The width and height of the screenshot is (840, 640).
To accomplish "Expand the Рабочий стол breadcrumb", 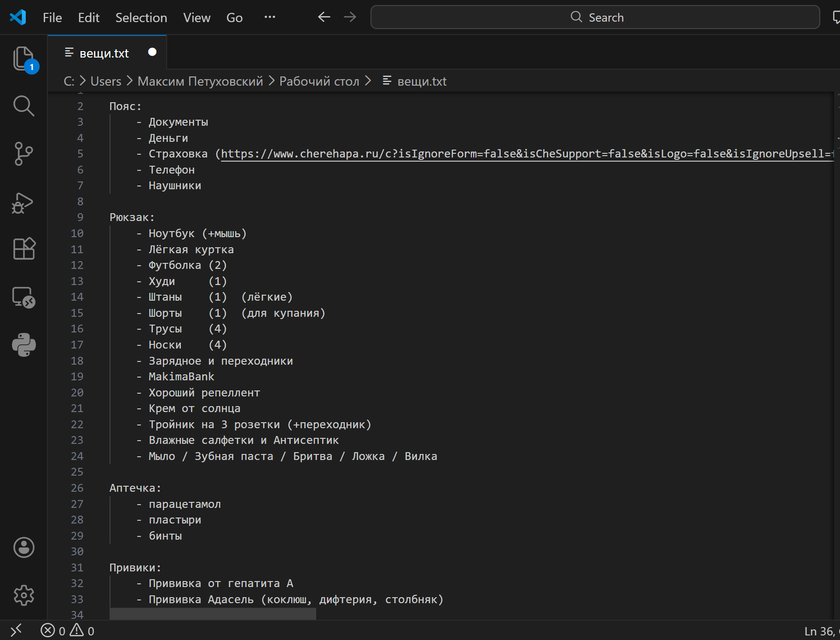I will click(x=319, y=81).
